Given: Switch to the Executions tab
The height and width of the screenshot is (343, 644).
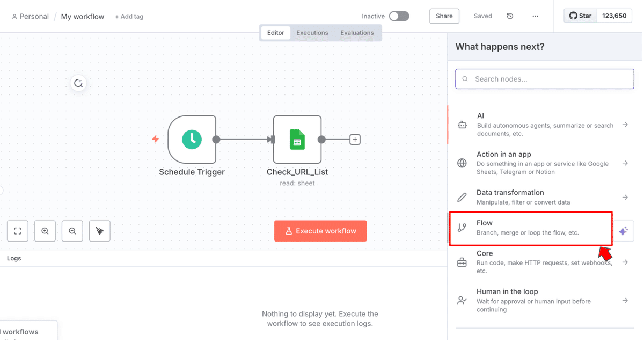Looking at the screenshot, I should [312, 33].
